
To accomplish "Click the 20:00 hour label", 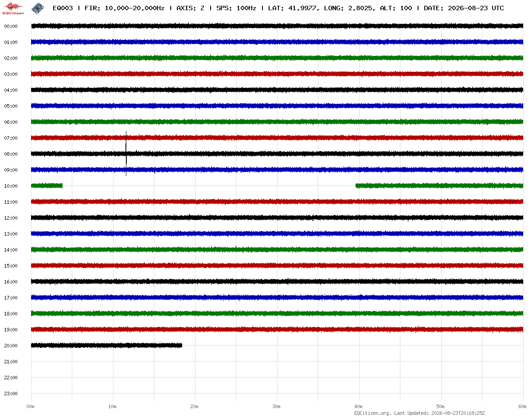I will tap(11, 346).
